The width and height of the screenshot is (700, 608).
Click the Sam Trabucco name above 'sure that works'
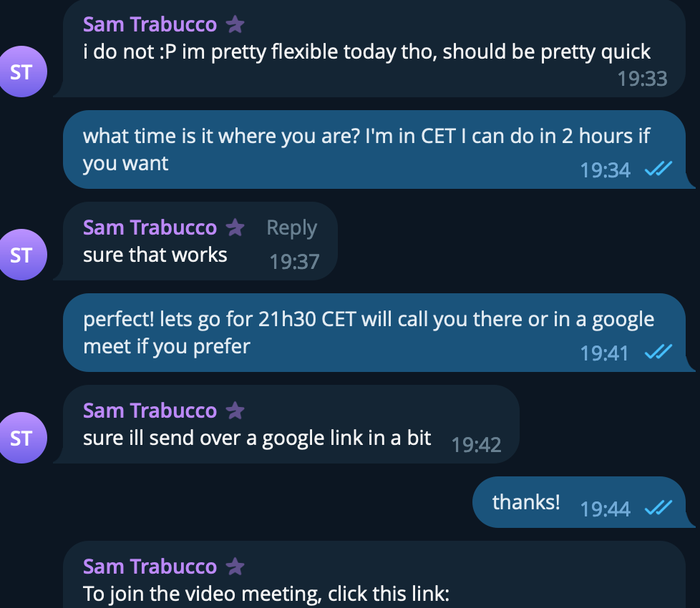(150, 228)
